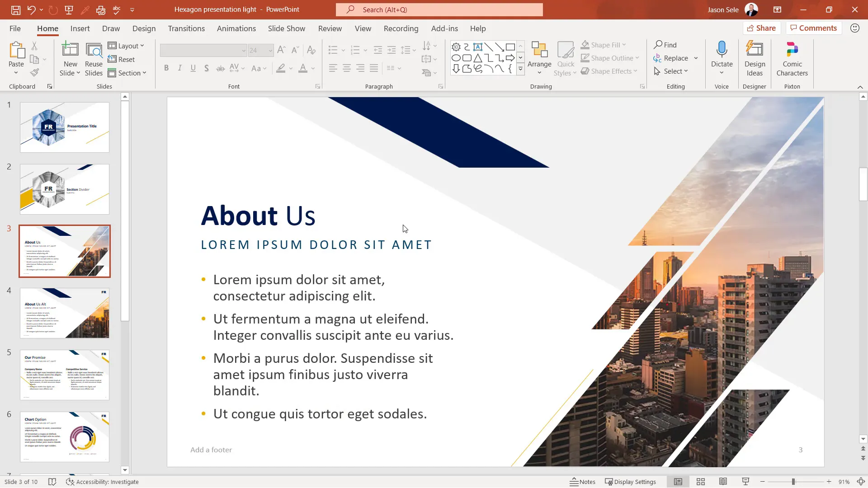Open font color red A swatch

303,68
